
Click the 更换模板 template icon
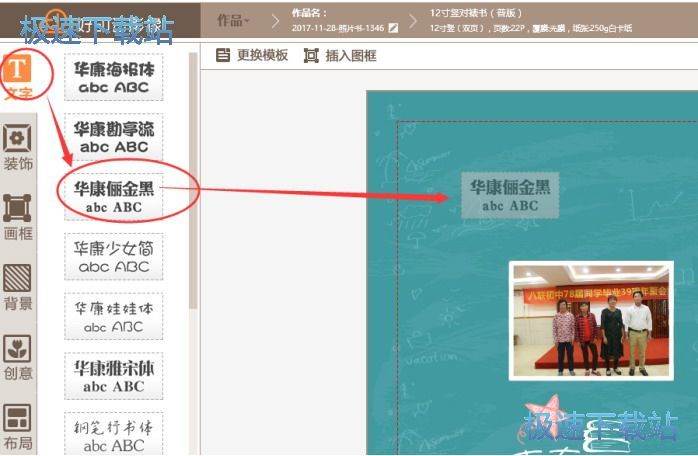(x=223, y=55)
